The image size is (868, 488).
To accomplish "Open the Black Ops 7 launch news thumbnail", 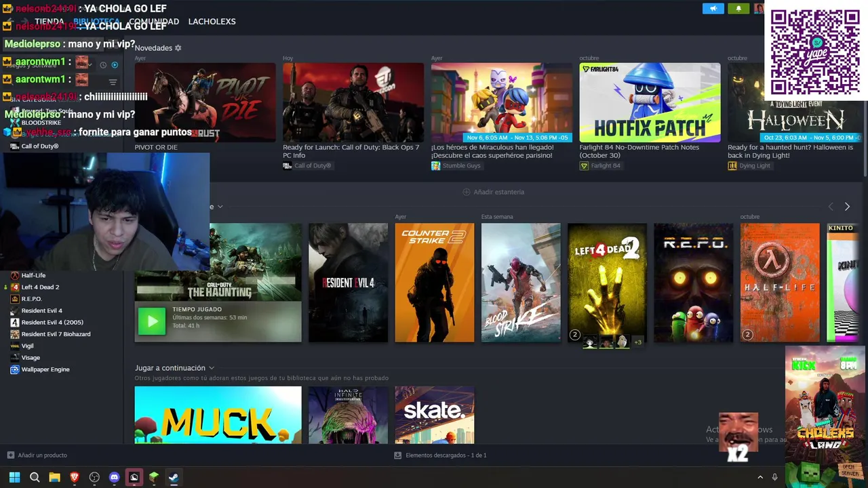I will click(353, 102).
